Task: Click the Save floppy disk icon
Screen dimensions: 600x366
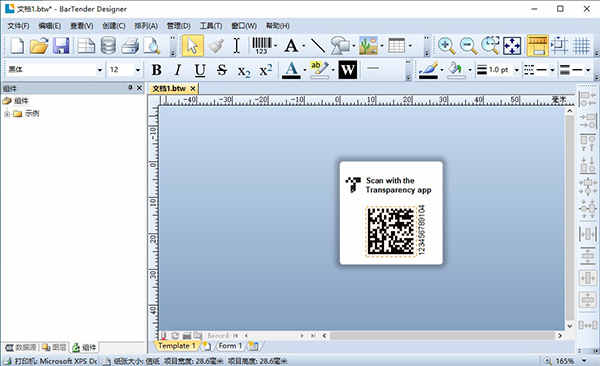Action: [x=61, y=46]
